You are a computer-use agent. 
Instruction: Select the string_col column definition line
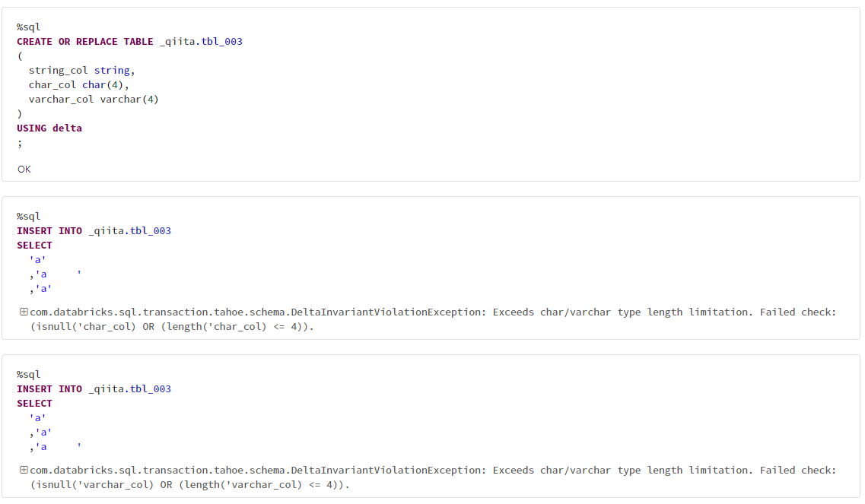coord(74,70)
